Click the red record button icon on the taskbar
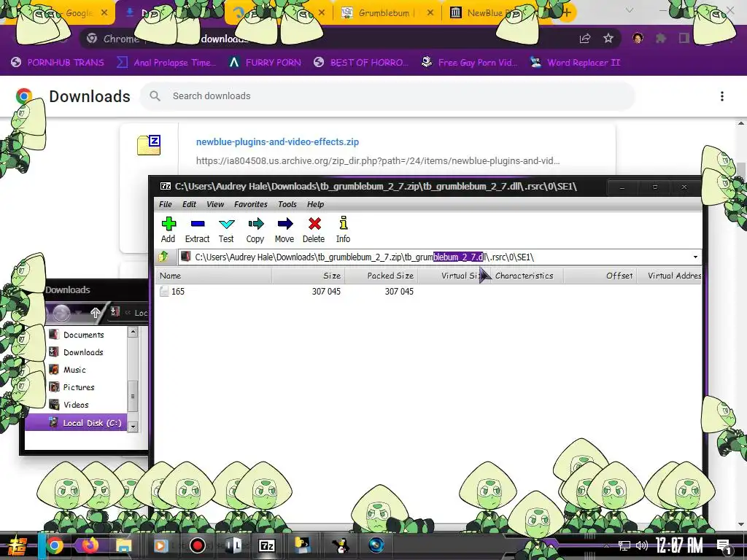 coord(197,545)
